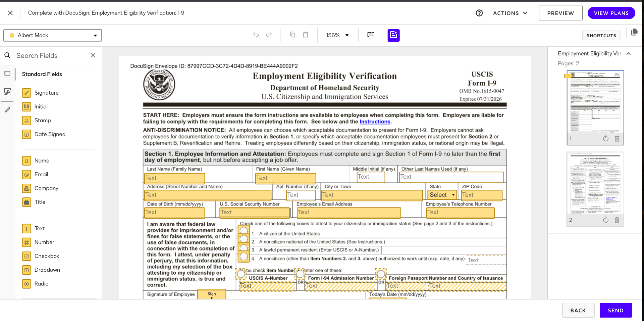This screenshot has height=321, width=644.
Task: Select the custom fields sidebar tab icon
Action: (7, 91)
